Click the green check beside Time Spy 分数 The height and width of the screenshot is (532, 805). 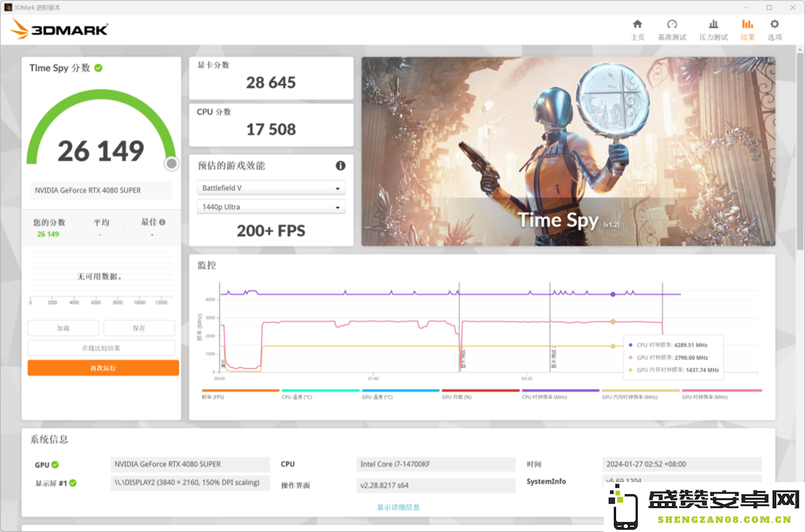point(98,68)
